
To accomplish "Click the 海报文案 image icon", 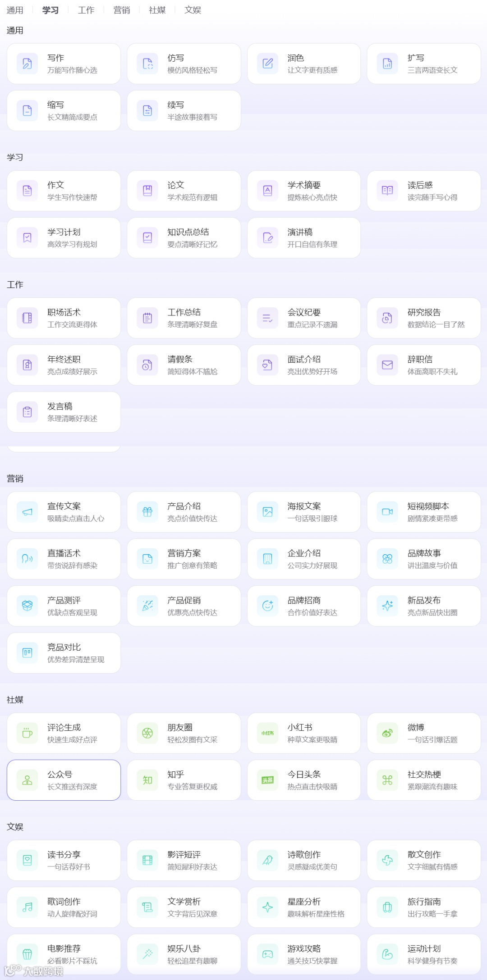I will (268, 512).
